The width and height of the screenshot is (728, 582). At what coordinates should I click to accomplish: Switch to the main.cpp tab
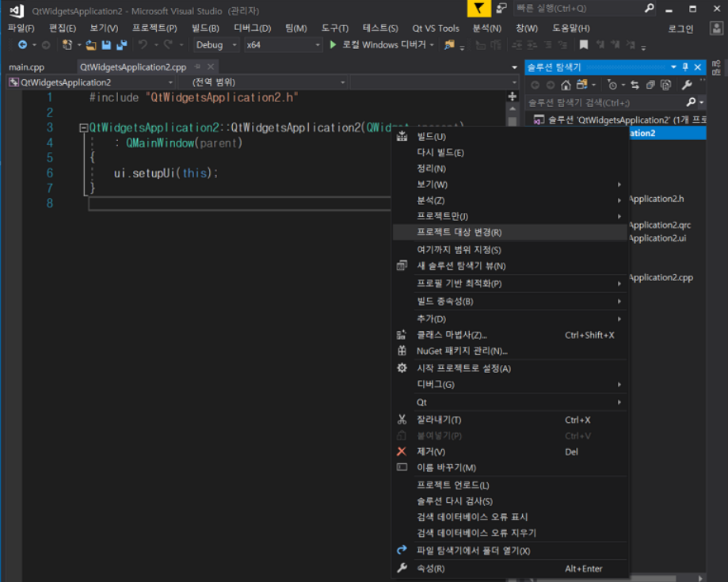pos(27,67)
